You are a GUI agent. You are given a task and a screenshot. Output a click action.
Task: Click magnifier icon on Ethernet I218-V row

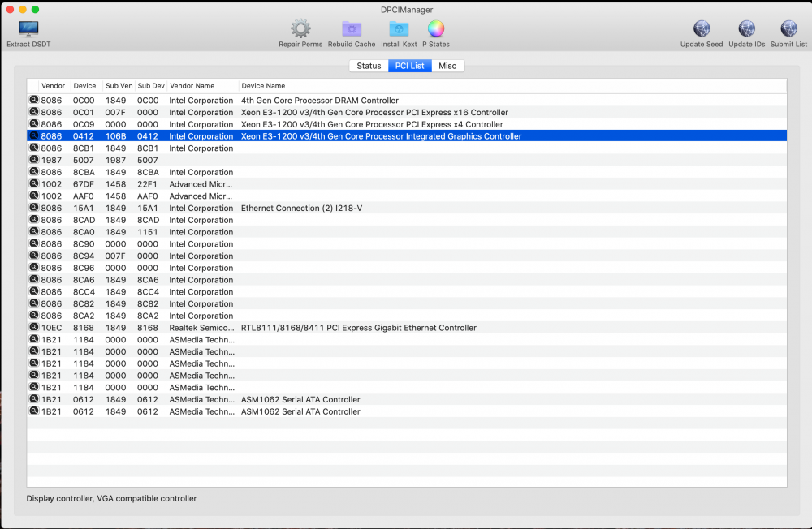click(x=33, y=207)
